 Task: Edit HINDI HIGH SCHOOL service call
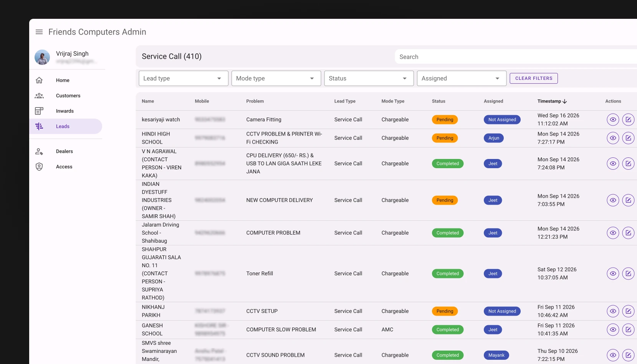pyautogui.click(x=628, y=138)
